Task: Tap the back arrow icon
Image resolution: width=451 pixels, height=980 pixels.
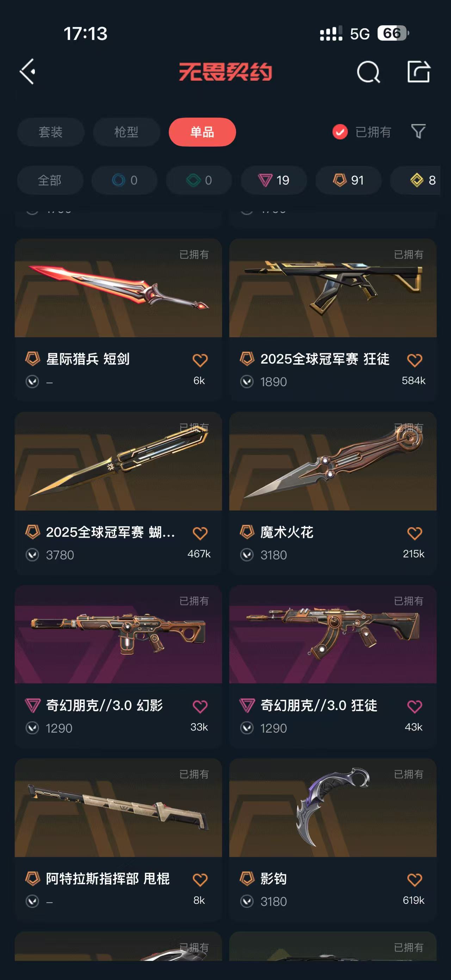Action: (28, 72)
